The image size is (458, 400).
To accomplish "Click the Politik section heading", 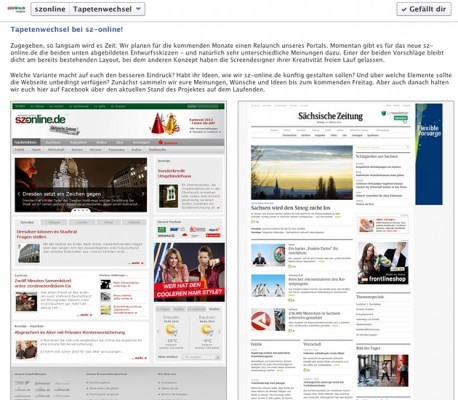I will pos(256,344).
